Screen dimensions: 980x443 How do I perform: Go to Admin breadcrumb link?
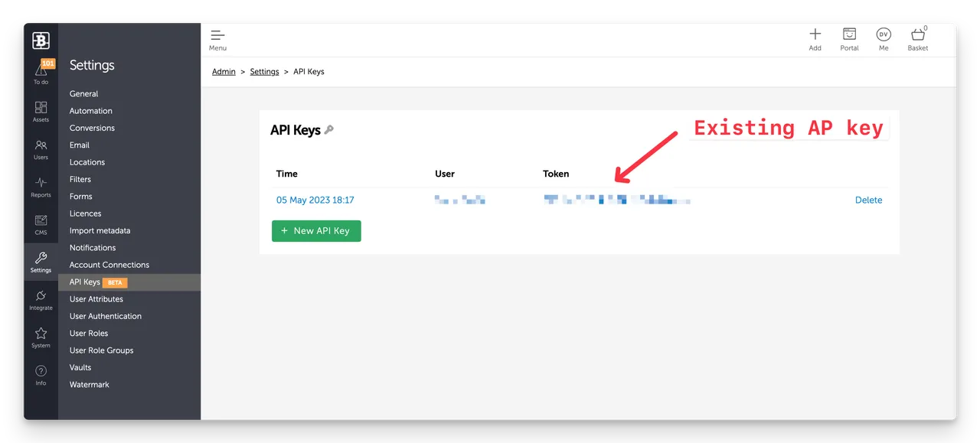click(x=224, y=72)
